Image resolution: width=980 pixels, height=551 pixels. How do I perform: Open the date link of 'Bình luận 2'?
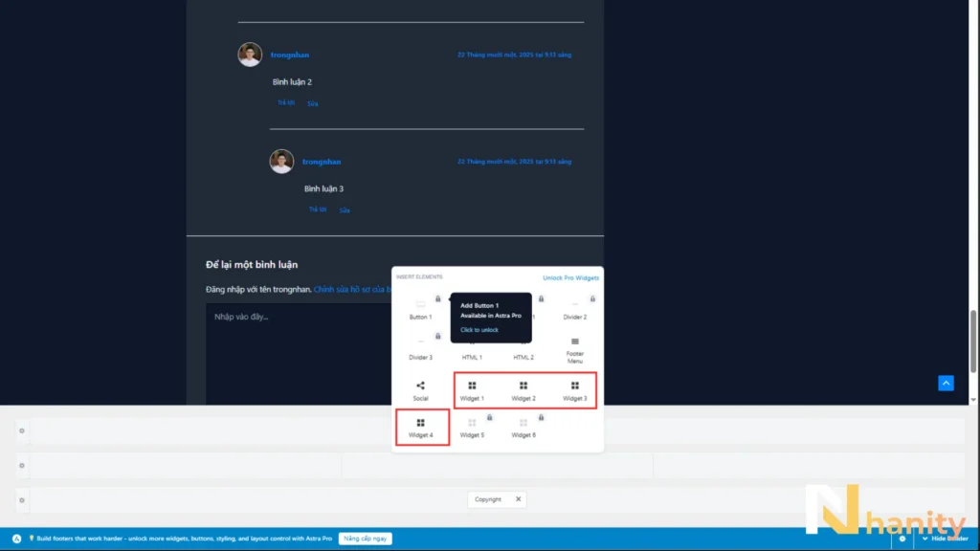pyautogui.click(x=514, y=55)
